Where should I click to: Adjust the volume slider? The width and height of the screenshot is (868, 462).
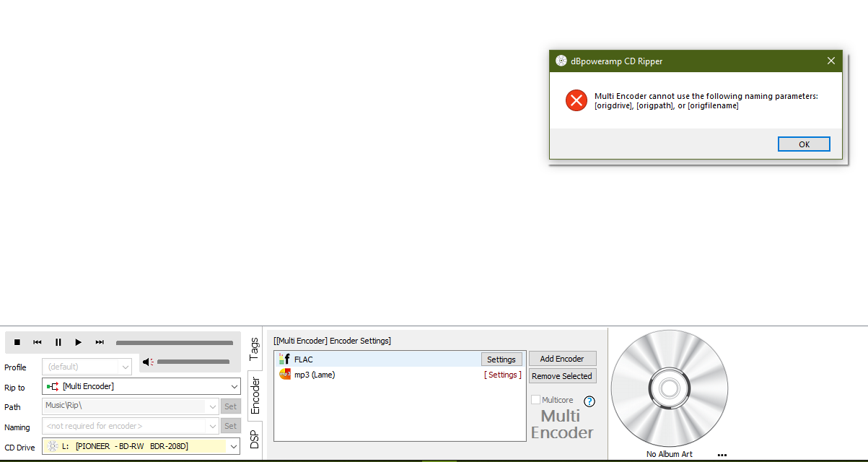point(193,362)
